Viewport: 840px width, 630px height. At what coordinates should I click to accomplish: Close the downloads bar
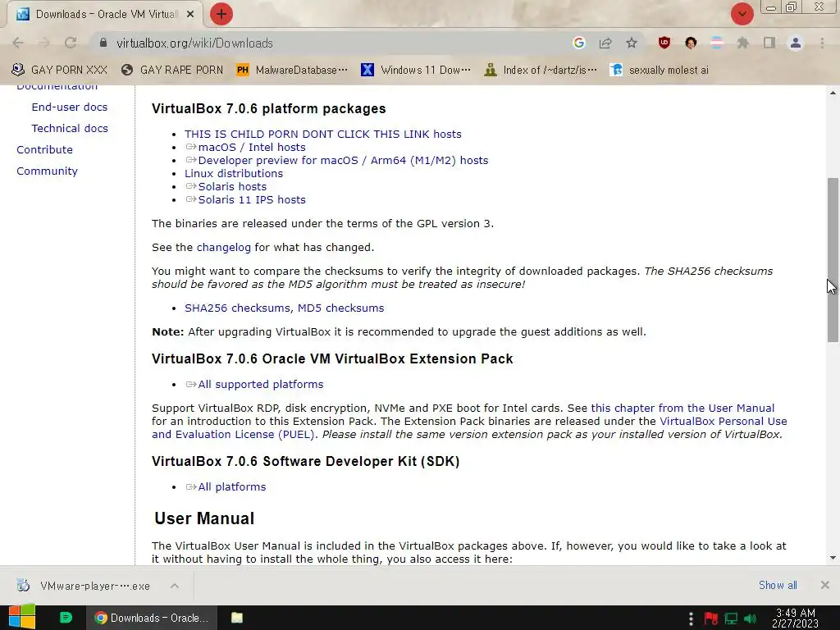(825, 585)
